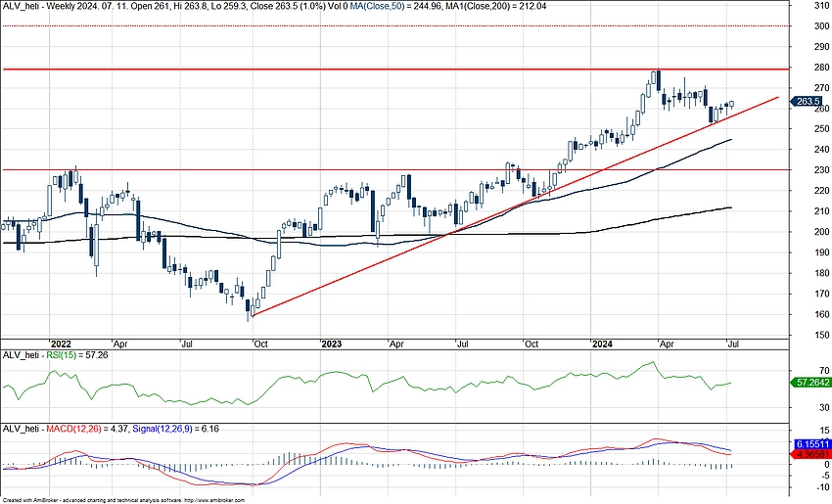Click the MA(Close,50) = 244.96 label
Viewport: 832px width, 504px height.
[395, 6]
